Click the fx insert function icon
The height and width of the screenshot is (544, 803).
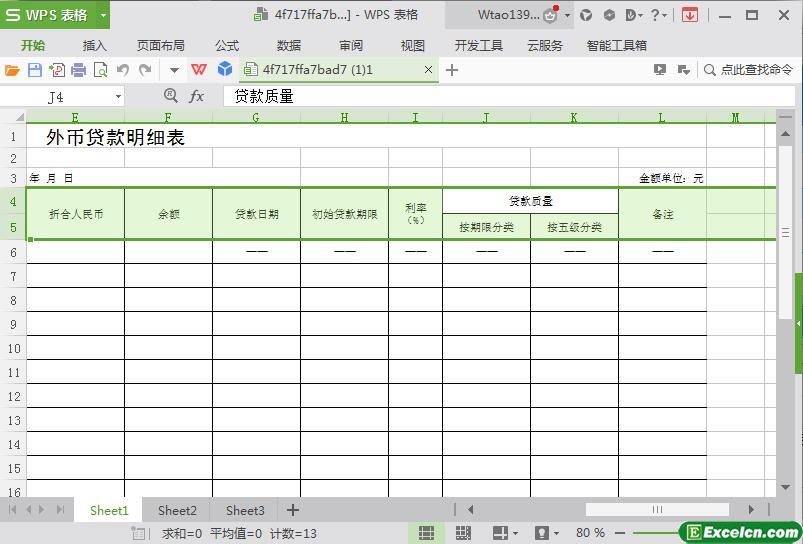point(197,96)
